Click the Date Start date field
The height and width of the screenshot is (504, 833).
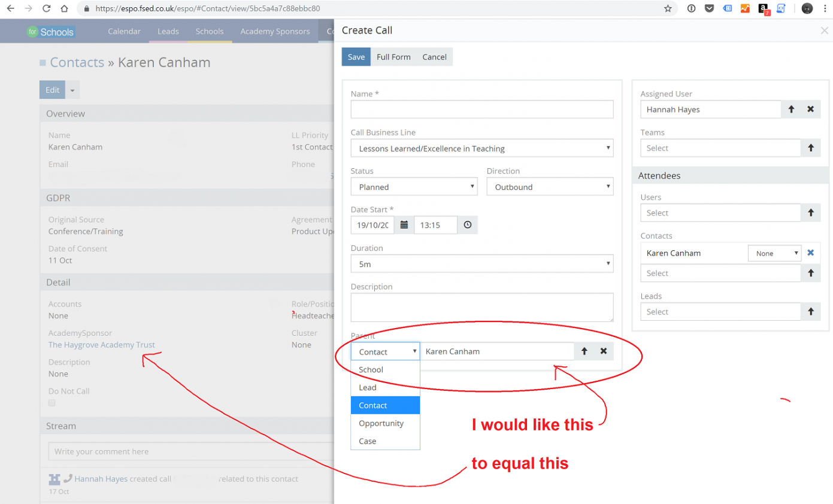[x=372, y=225]
